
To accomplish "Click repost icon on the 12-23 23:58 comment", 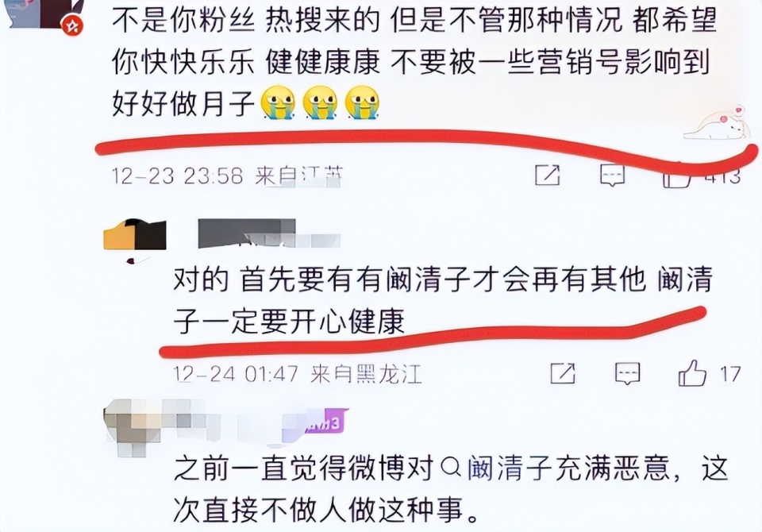I will coord(547,175).
